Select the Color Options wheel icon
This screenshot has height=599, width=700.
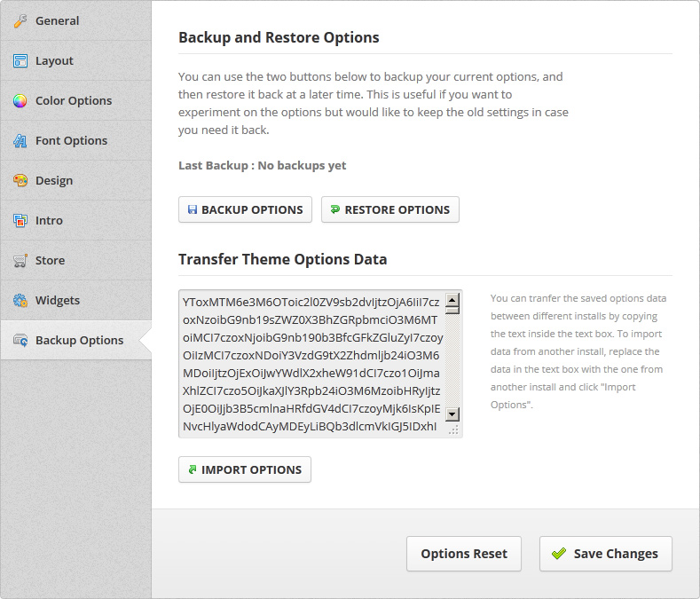(x=20, y=101)
